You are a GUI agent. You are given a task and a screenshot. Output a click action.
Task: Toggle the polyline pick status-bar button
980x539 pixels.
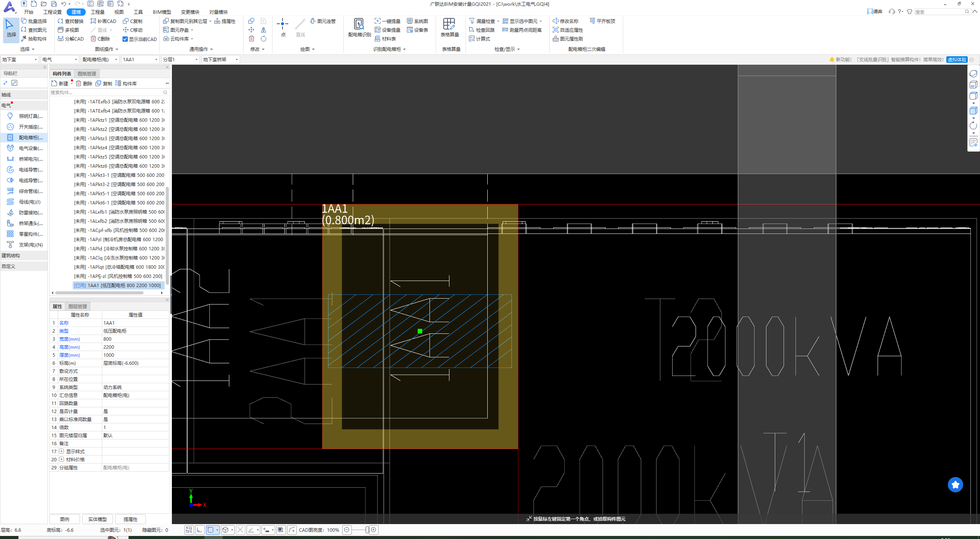pyautogui.click(x=292, y=530)
